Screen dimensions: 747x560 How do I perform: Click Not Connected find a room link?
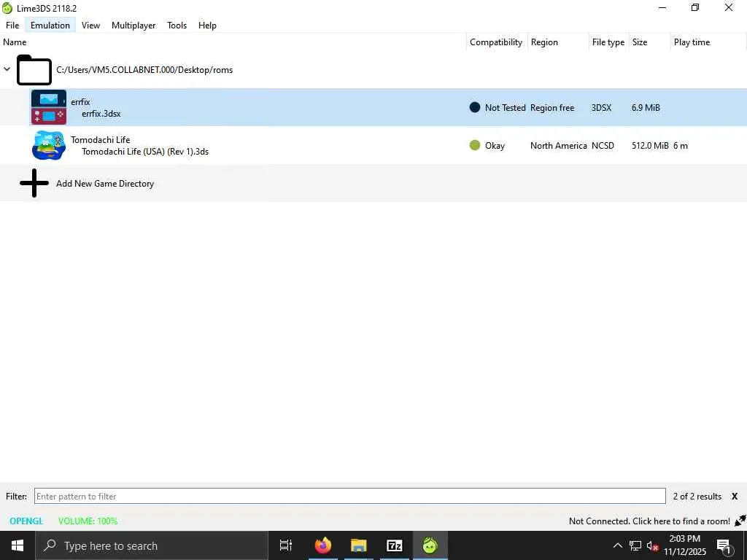pyautogui.click(x=649, y=521)
